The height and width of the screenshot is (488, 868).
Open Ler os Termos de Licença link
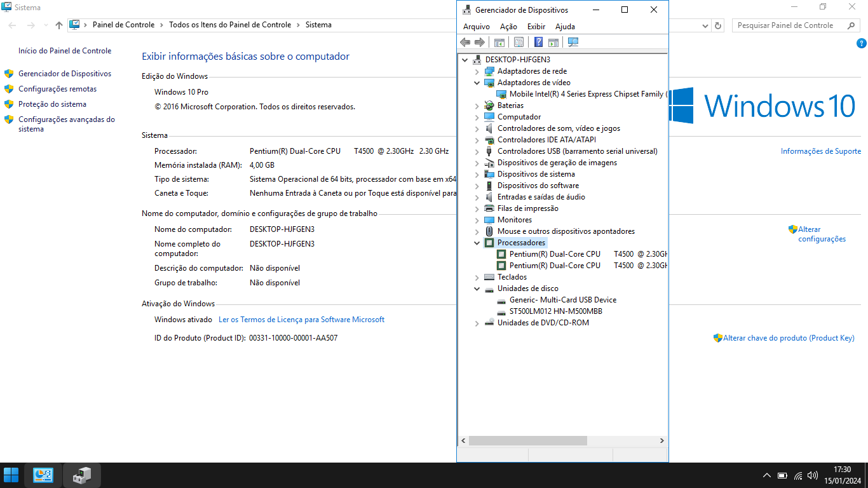[x=301, y=320]
